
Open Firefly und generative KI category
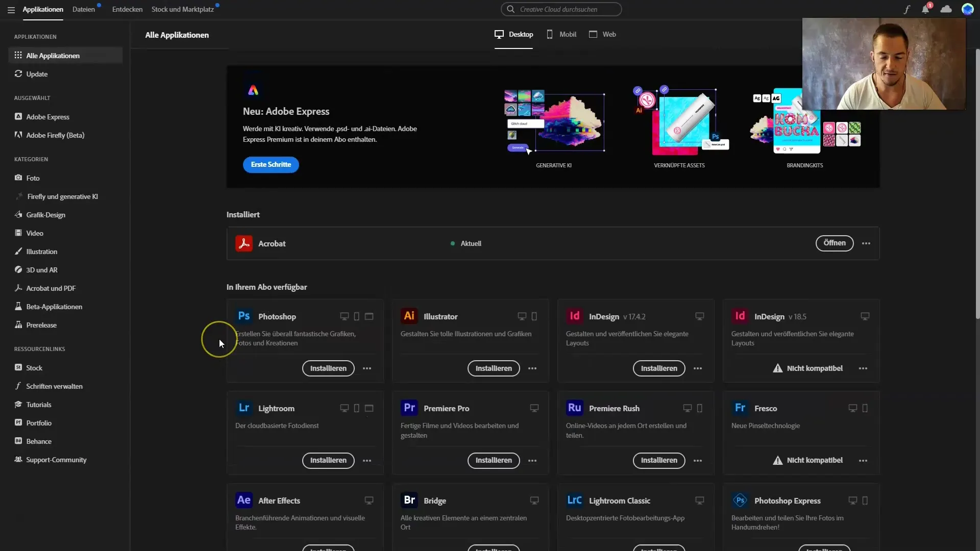pyautogui.click(x=62, y=196)
